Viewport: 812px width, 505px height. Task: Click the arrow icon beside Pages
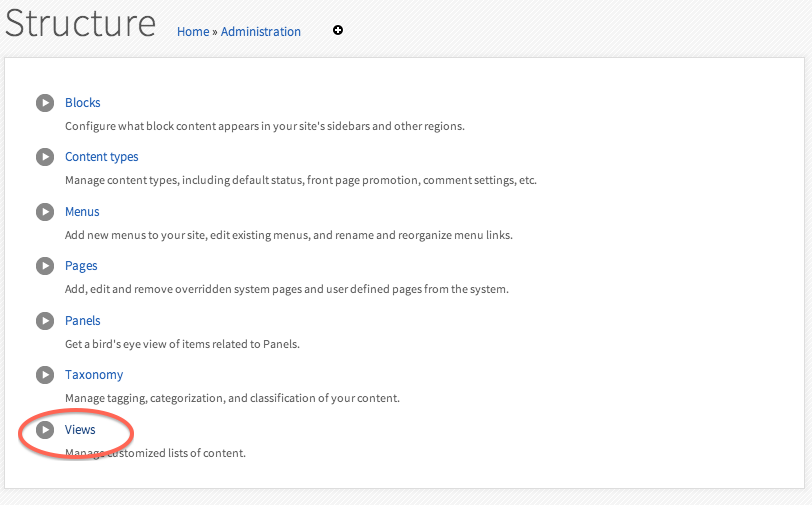(45, 266)
